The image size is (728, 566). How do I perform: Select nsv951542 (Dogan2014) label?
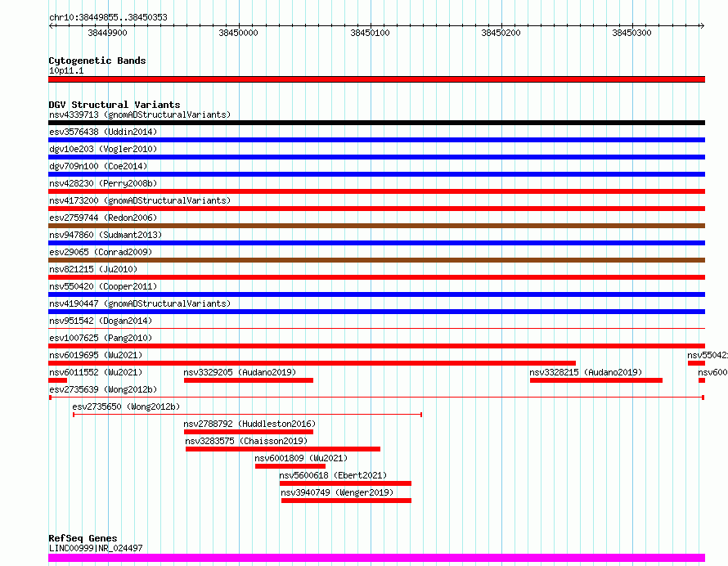pyautogui.click(x=101, y=321)
